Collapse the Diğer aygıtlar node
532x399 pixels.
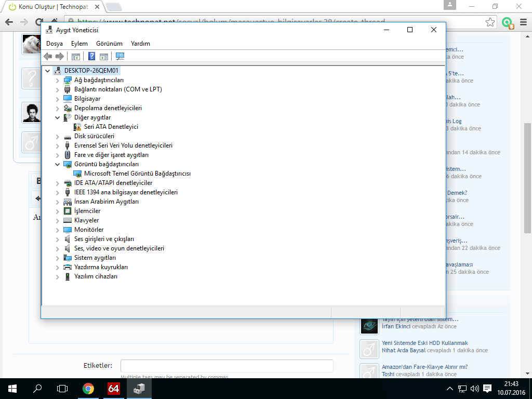[x=58, y=118]
